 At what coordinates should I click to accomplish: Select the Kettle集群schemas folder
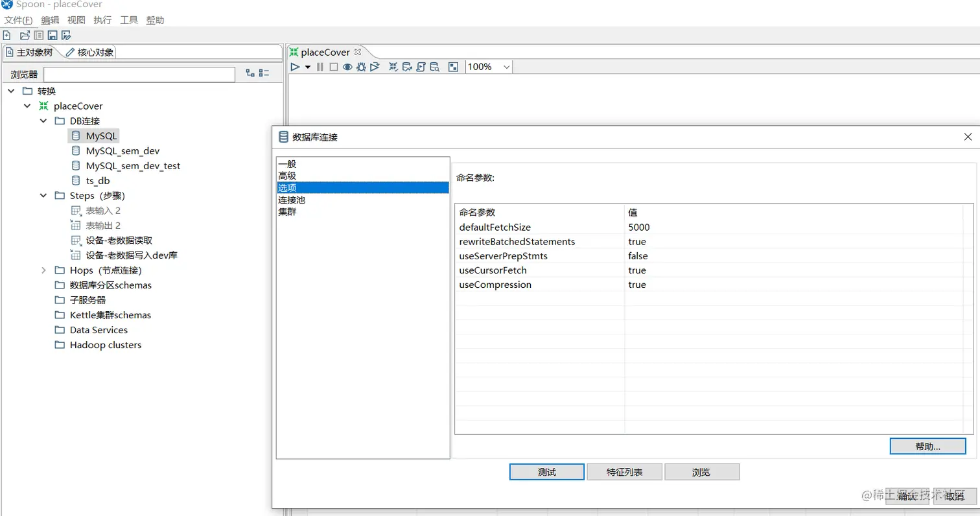point(110,314)
